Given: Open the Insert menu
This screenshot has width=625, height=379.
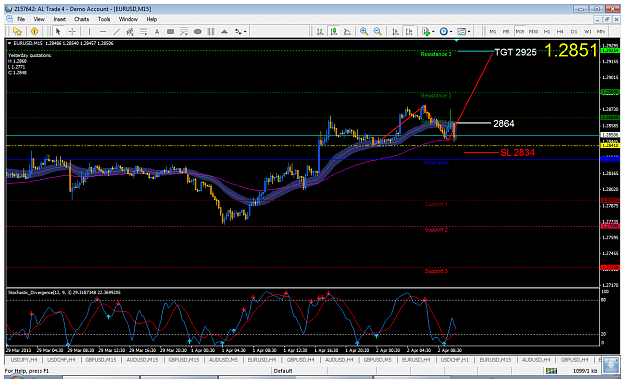Looking at the screenshot, I should (59, 19).
